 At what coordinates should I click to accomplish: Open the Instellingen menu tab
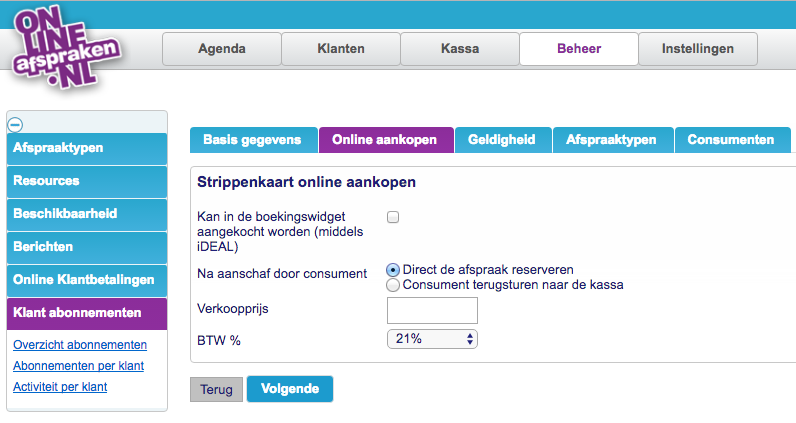698,49
